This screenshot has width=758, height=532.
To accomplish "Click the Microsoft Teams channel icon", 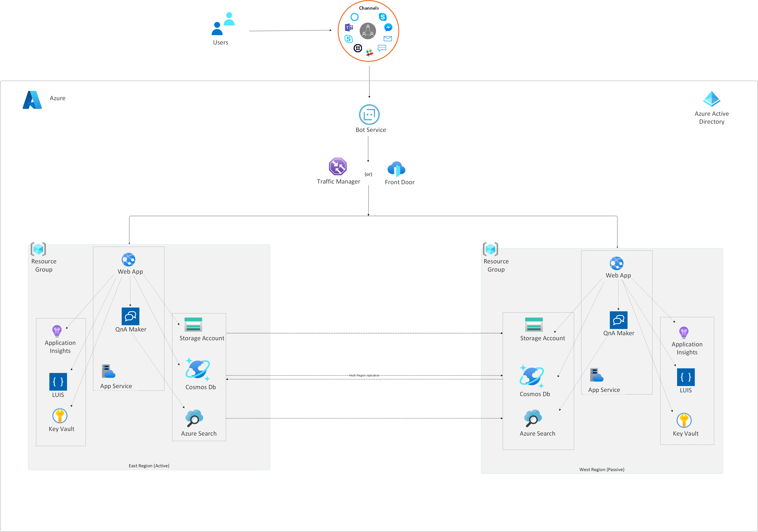I will (x=349, y=27).
